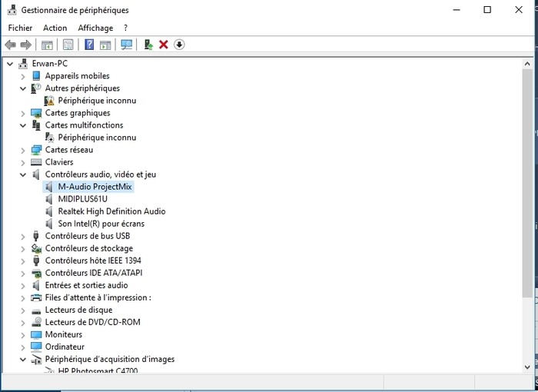The width and height of the screenshot is (538, 392).
Task: Disable device with the black down-arrow icon
Action: 179,45
